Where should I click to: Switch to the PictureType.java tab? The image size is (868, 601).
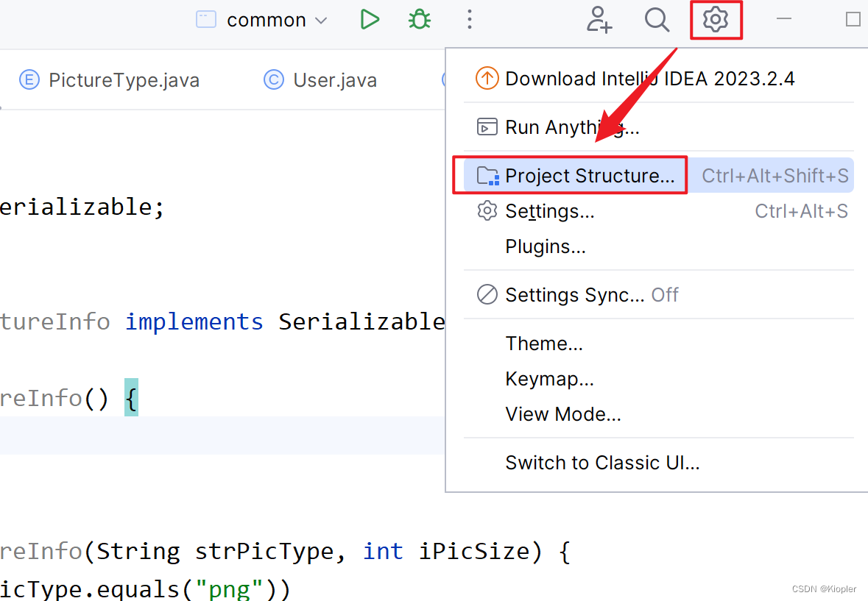(109, 80)
